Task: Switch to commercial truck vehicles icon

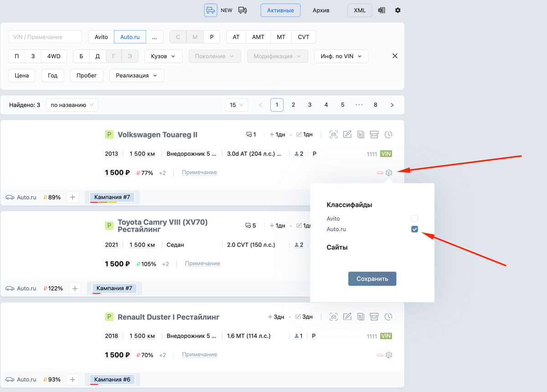Action: click(x=243, y=10)
